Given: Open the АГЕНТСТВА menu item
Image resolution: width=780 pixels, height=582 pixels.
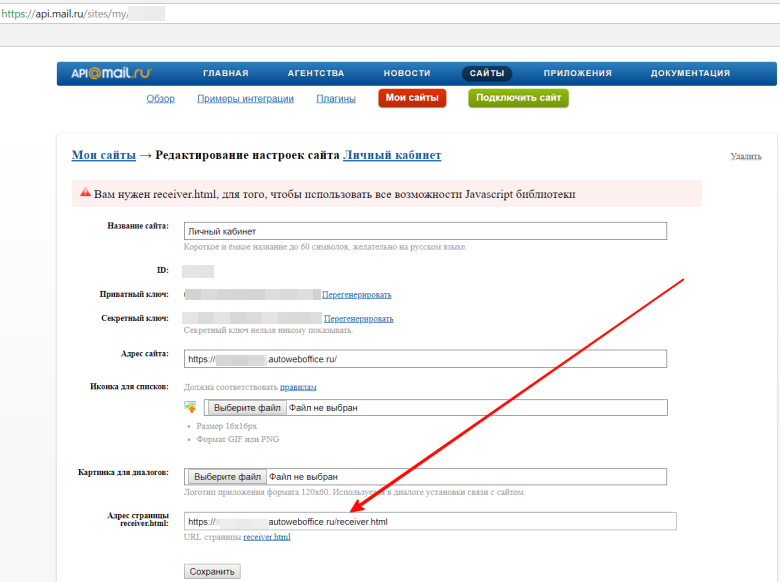Looking at the screenshot, I should point(316,73).
